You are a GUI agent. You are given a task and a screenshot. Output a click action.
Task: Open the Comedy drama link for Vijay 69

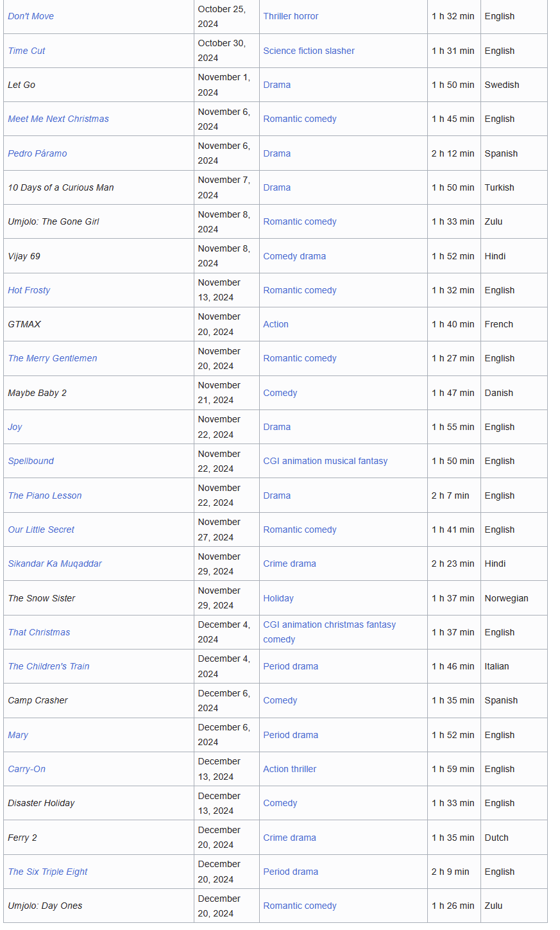294,256
